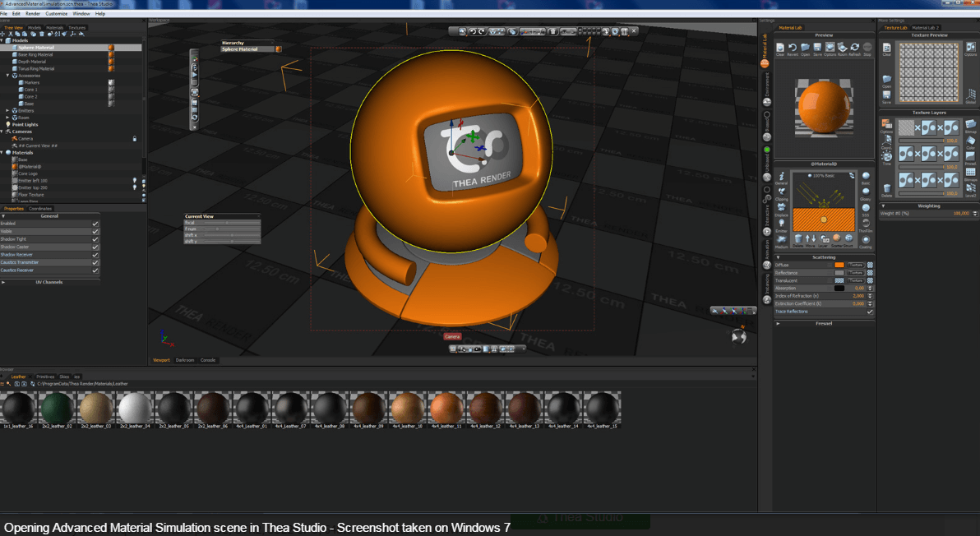Click the Refresh preview icon in Material Lab

[853, 48]
